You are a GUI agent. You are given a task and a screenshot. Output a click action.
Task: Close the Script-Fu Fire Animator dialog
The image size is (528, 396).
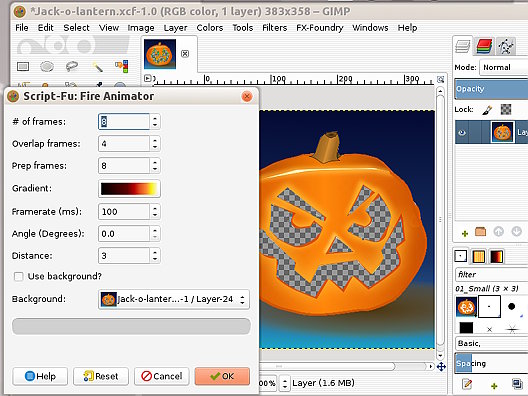pyautogui.click(x=247, y=97)
